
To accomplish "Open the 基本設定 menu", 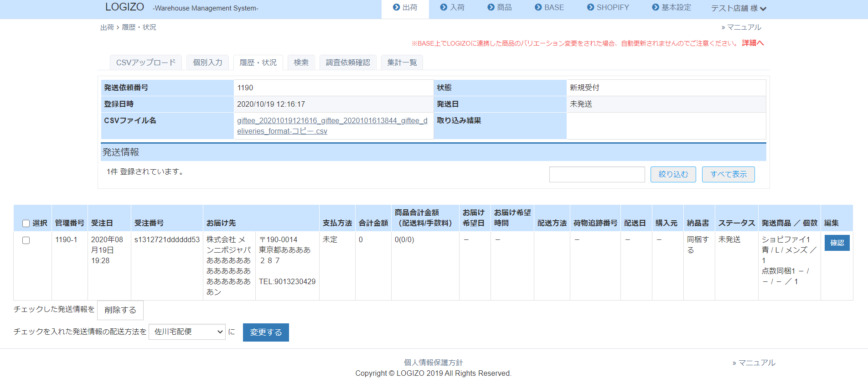I will 672,7.
